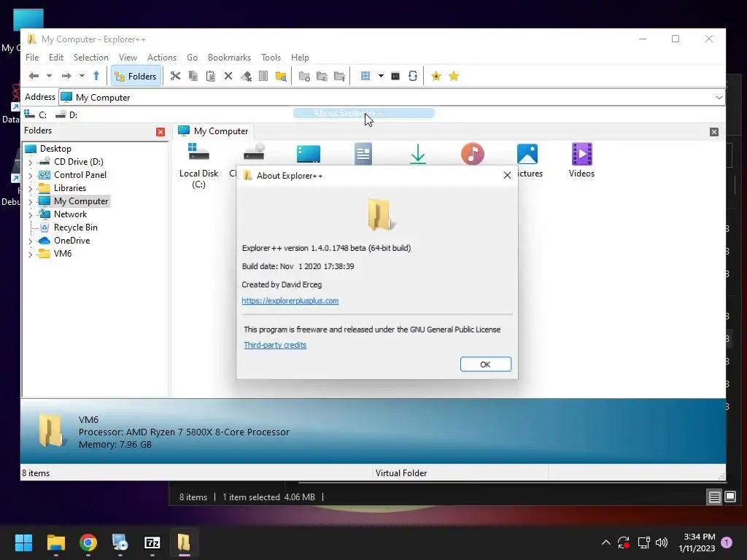Click the Delete X icon
Image resolution: width=747 pixels, height=560 pixels.
point(228,76)
